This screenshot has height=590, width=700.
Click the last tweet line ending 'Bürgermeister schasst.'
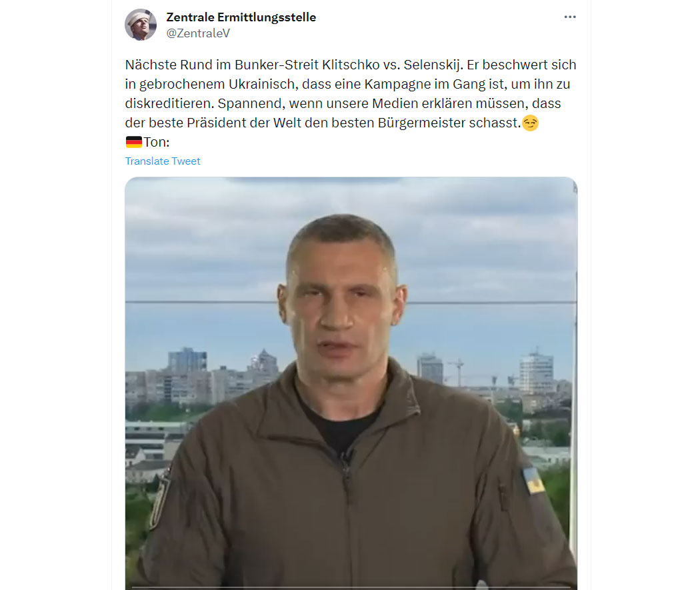323,123
